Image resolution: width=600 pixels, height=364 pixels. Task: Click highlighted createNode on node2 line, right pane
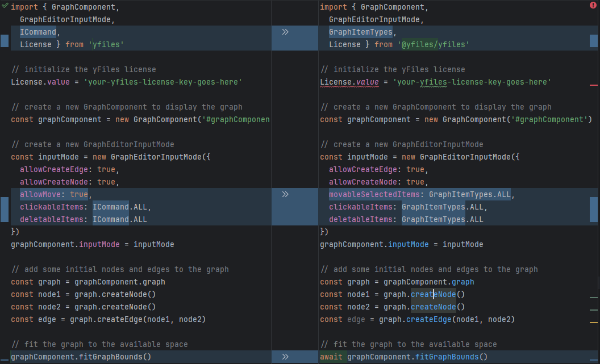click(x=433, y=307)
